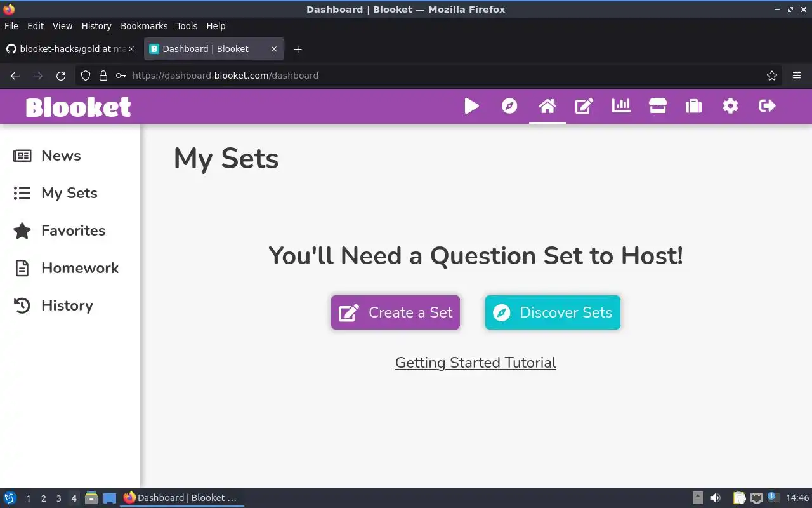Viewport: 812px width, 508px height.
Task: Click the Blooket logo
Action: 79,107
